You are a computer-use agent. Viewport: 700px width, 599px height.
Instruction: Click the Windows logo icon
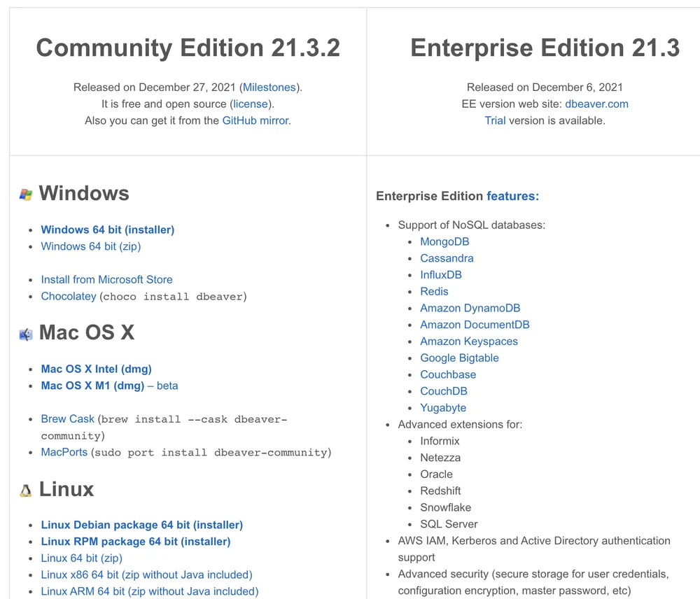click(26, 195)
